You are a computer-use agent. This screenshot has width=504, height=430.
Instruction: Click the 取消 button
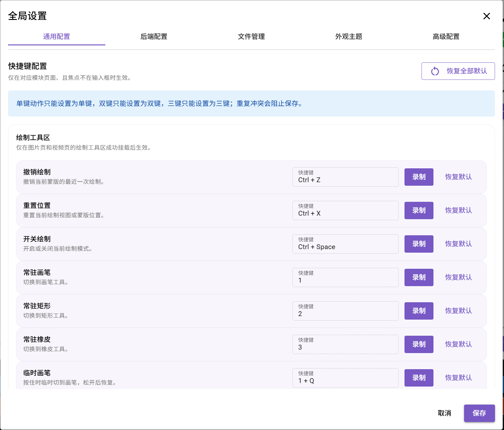click(444, 413)
